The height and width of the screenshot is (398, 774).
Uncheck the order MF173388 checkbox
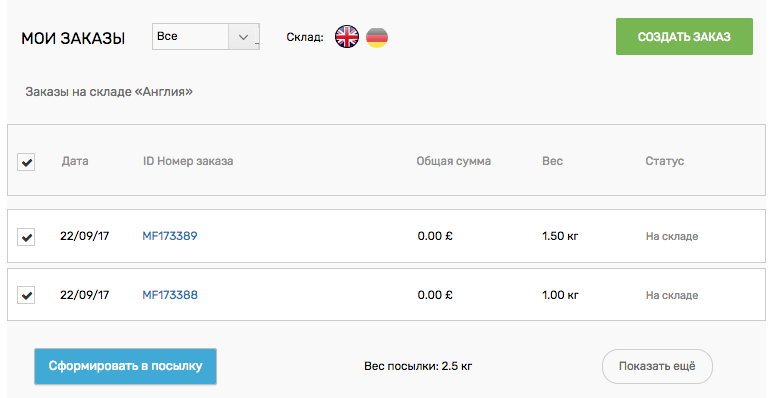click(x=26, y=295)
